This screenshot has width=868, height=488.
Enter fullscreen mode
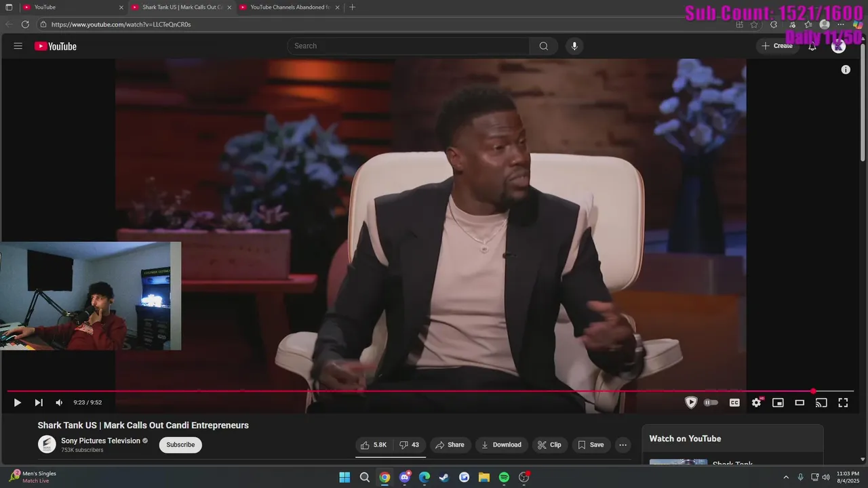(843, 403)
